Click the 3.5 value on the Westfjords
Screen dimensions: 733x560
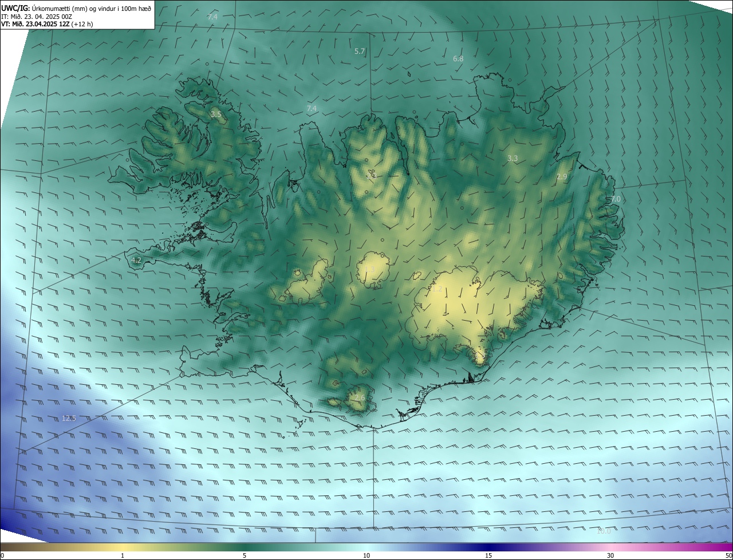click(x=216, y=115)
